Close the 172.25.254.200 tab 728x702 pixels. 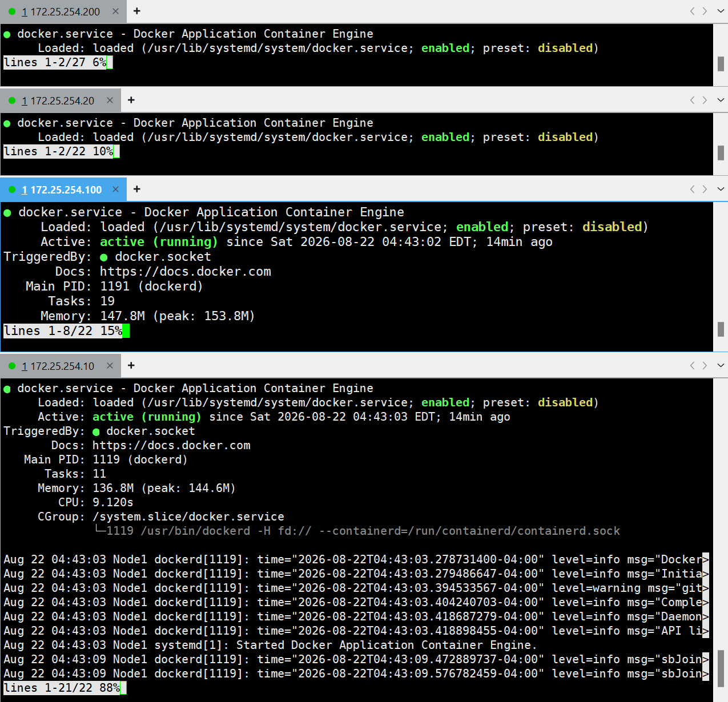point(116,11)
